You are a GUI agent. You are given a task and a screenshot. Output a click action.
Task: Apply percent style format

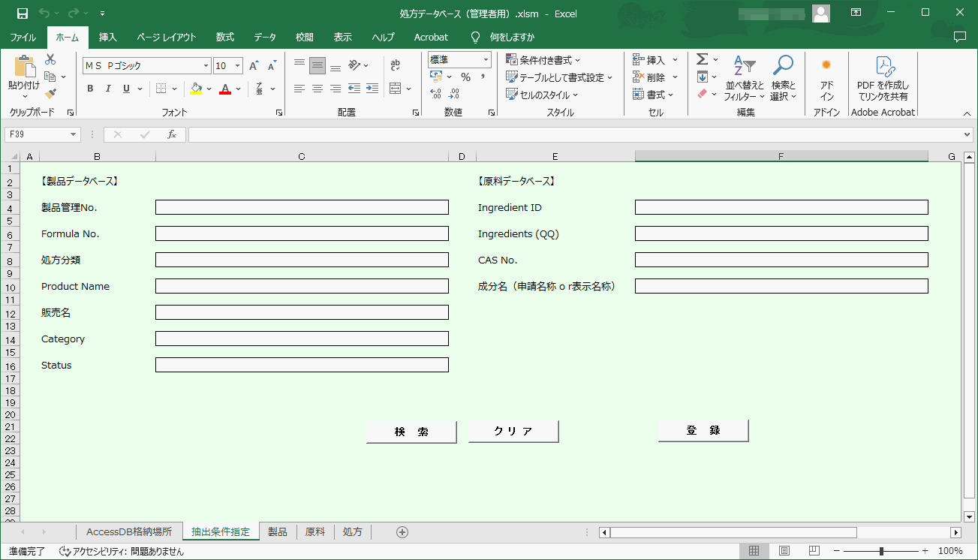coord(465,77)
